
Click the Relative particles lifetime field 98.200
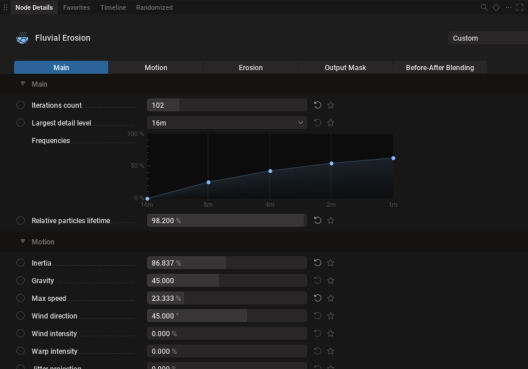point(227,221)
